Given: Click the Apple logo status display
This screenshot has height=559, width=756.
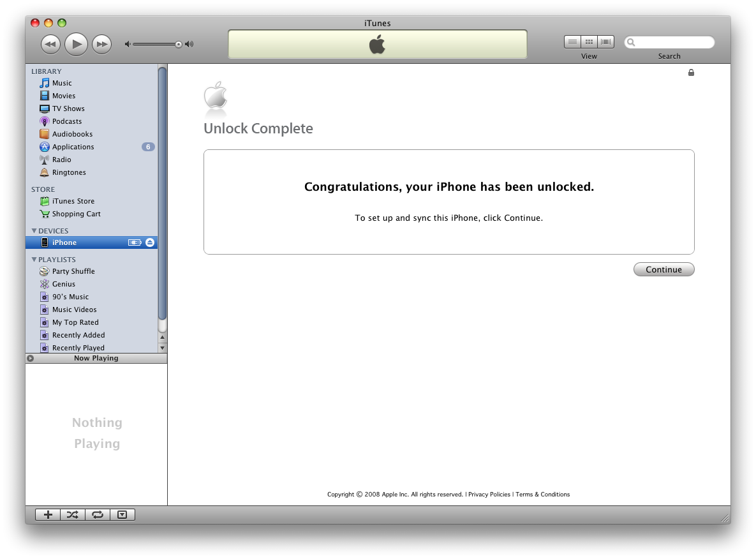Looking at the screenshot, I should (x=378, y=44).
